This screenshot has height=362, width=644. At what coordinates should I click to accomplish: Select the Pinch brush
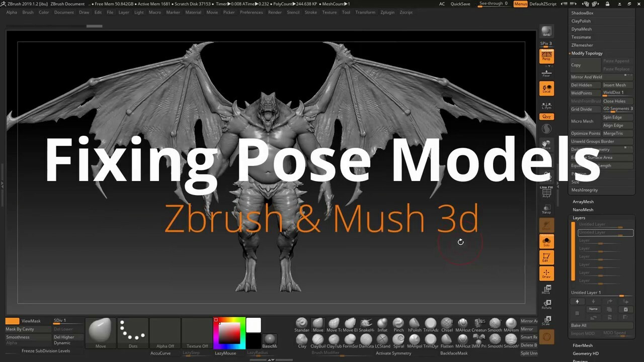coord(398,324)
